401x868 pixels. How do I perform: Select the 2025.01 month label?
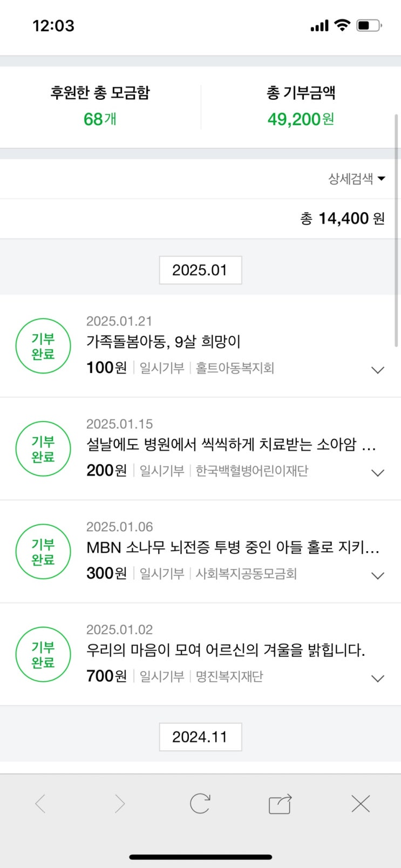click(x=200, y=270)
